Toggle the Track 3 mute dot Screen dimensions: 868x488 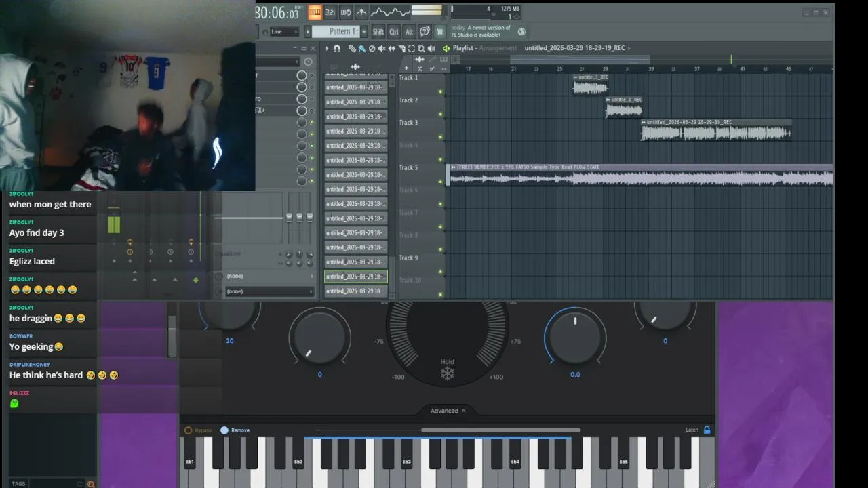441,136
